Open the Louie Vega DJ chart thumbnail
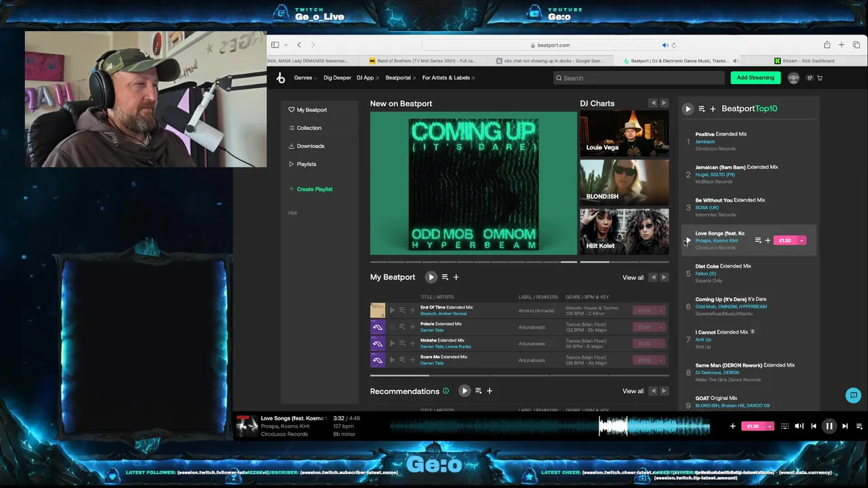Screen dimensions: 868x488 pos(624,133)
